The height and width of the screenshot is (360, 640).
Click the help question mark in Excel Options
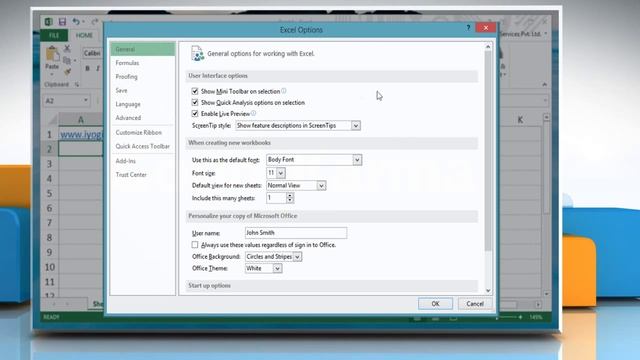(468, 28)
